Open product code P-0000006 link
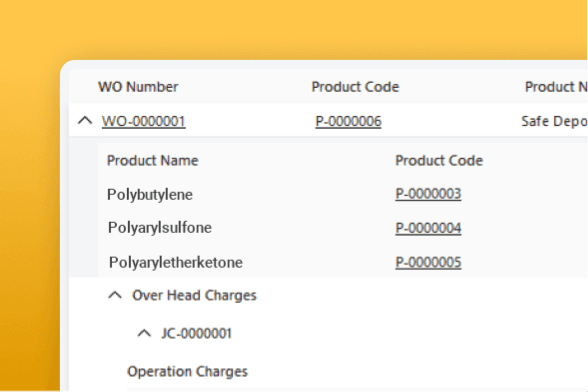This screenshot has width=588, height=392. pos(348,121)
